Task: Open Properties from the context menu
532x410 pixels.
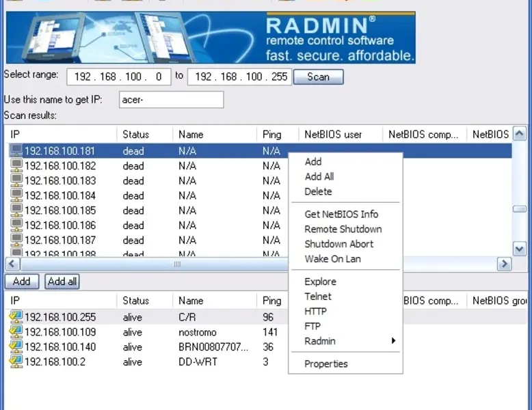Action: click(x=345, y=364)
